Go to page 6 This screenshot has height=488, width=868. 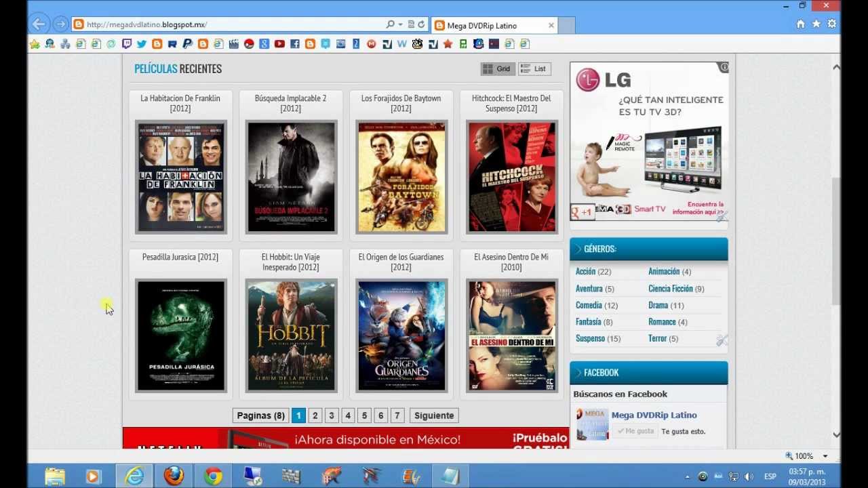(x=381, y=415)
